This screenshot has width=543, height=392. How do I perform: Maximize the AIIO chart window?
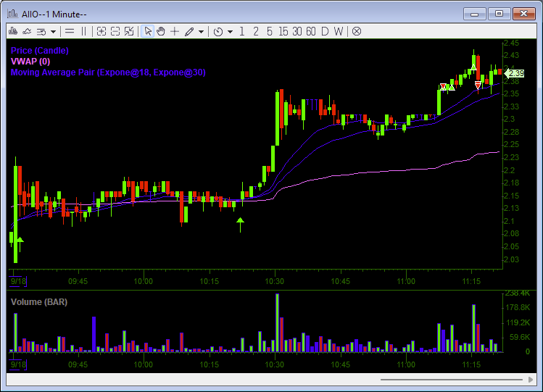coord(499,14)
